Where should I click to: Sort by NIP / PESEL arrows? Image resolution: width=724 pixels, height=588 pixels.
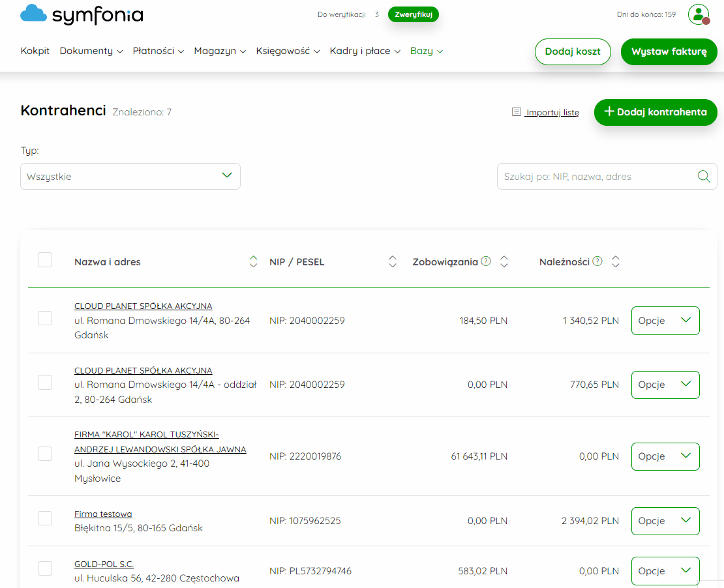(x=393, y=261)
